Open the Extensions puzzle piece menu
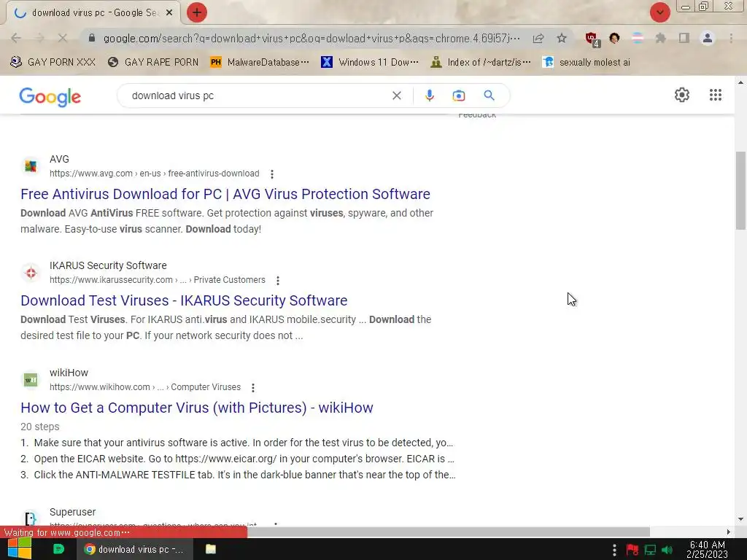747x560 pixels. pyautogui.click(x=660, y=38)
